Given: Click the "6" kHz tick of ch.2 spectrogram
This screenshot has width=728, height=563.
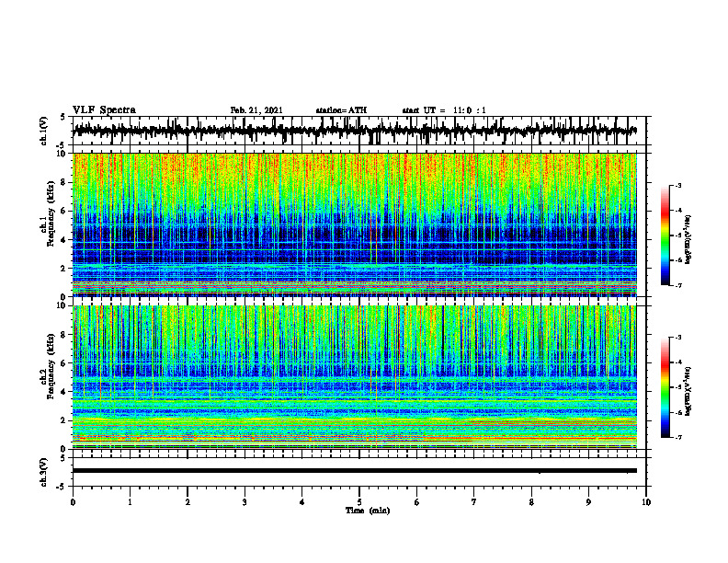Looking at the screenshot, I should click(64, 363).
